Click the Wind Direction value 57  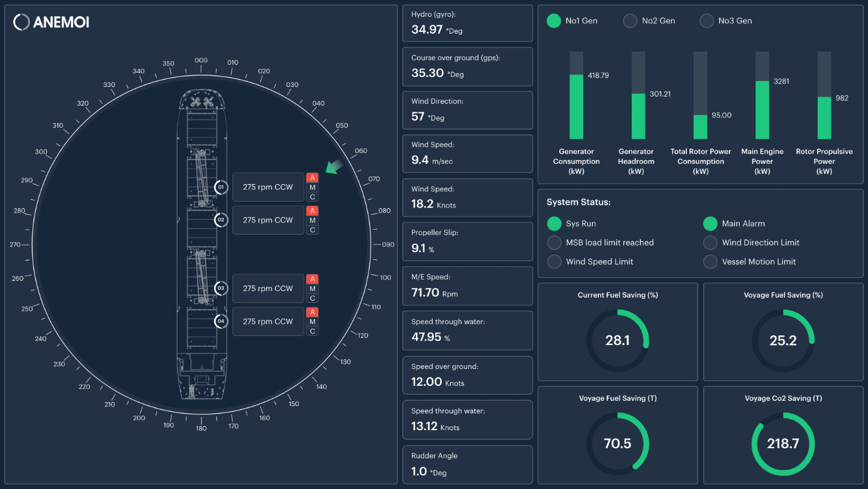click(x=418, y=117)
